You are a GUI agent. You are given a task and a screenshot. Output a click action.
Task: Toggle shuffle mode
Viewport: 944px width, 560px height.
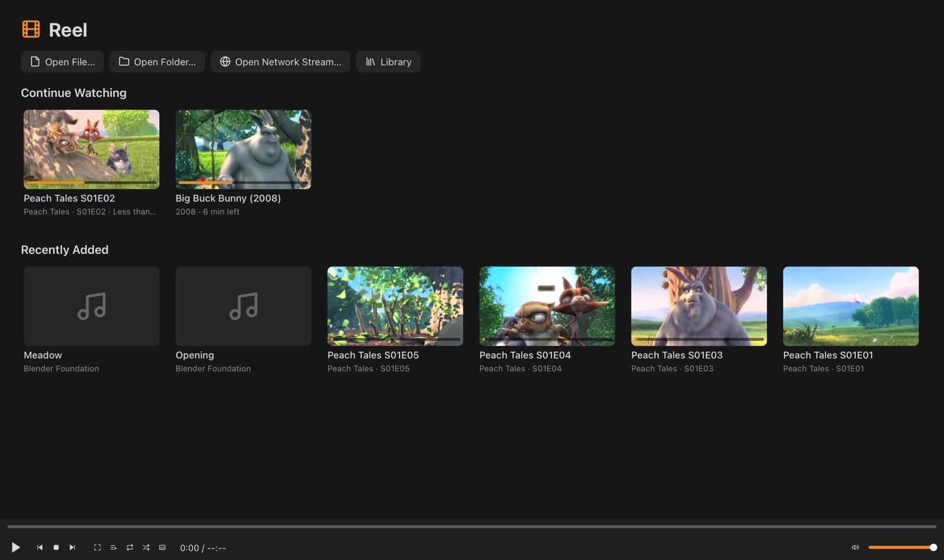click(146, 548)
